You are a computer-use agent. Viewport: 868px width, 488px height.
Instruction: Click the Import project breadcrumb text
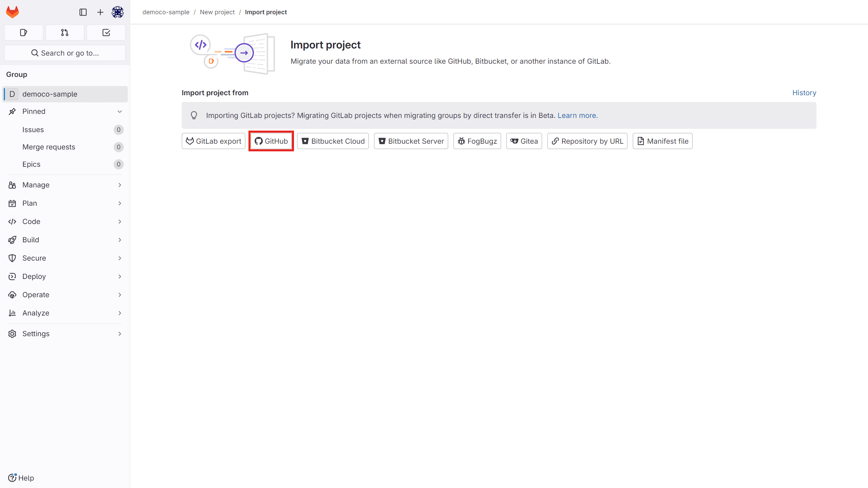(x=266, y=12)
